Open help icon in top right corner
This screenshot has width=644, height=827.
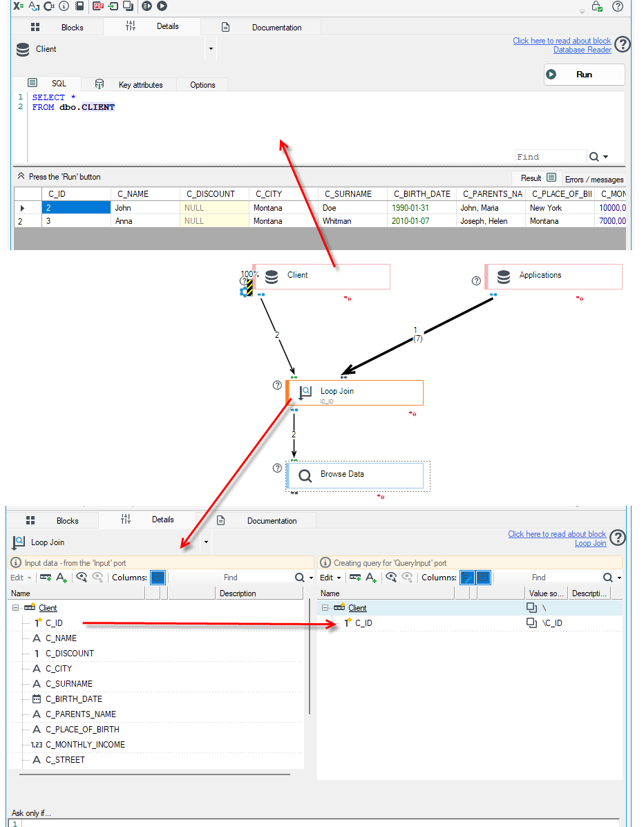point(618,6)
